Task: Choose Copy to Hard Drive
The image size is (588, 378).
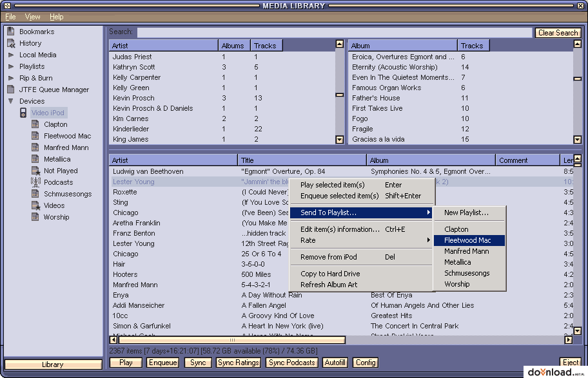Action: point(362,274)
